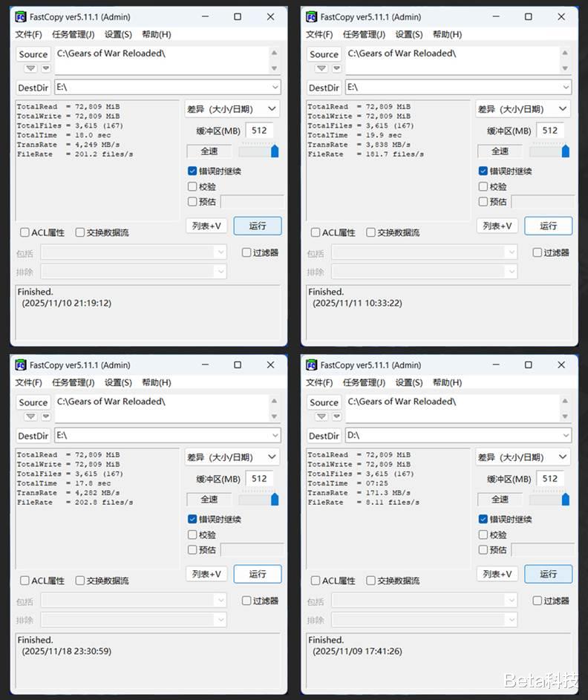588x700 pixels.
Task: Click FastCopy title icon in 17.8 sec window
Action: point(21,365)
